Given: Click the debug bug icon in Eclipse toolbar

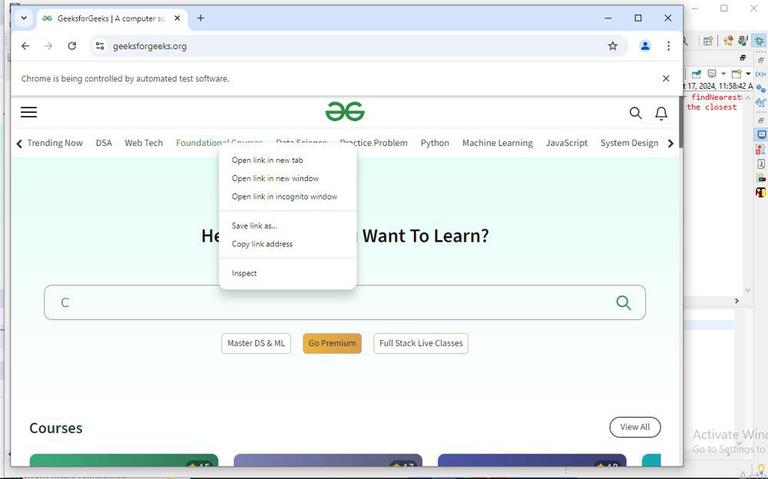Looking at the screenshot, I should pyautogui.click(x=760, y=41).
